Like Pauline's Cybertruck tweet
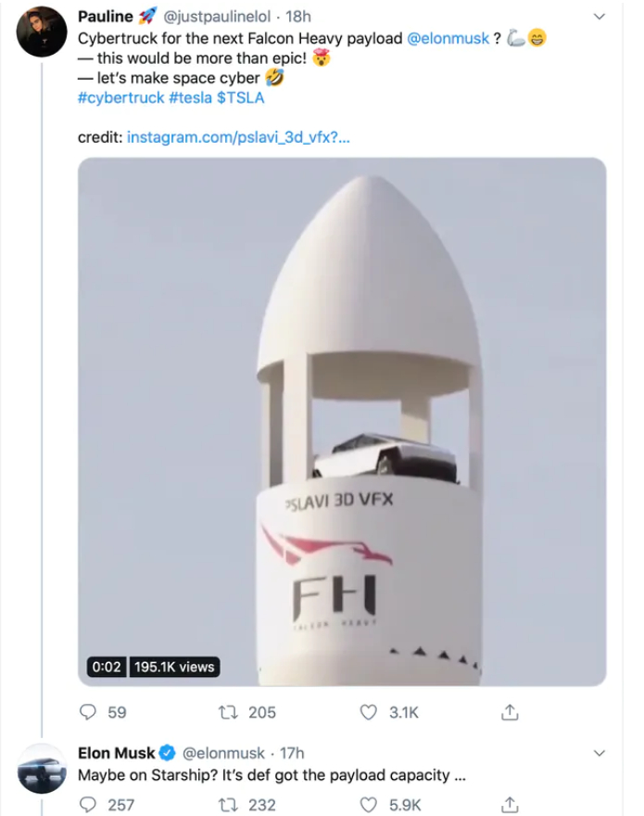644x816 pixels. click(x=369, y=712)
